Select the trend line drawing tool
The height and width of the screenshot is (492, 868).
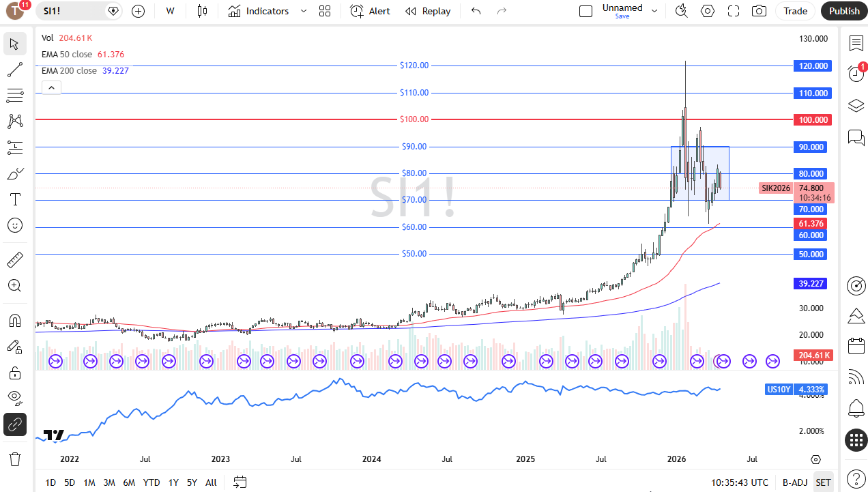click(14, 70)
